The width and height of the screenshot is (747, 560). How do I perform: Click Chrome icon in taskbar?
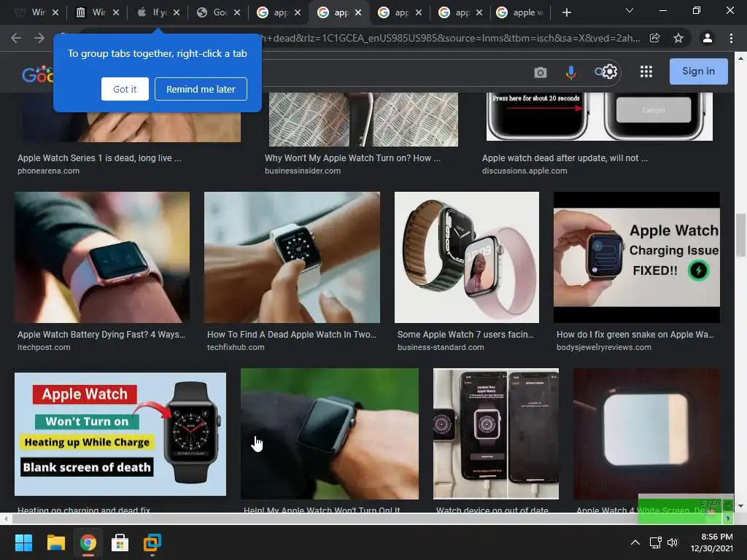[88, 542]
